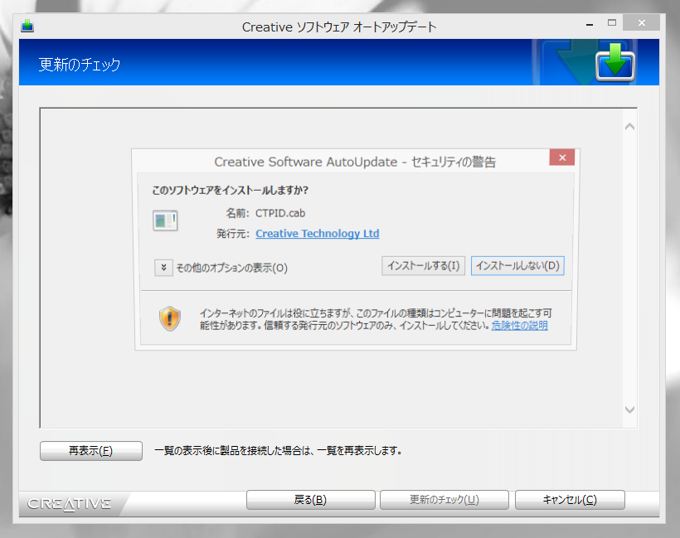Close the セキュリティの警告 dialog
The height and width of the screenshot is (538, 680).
[562, 157]
